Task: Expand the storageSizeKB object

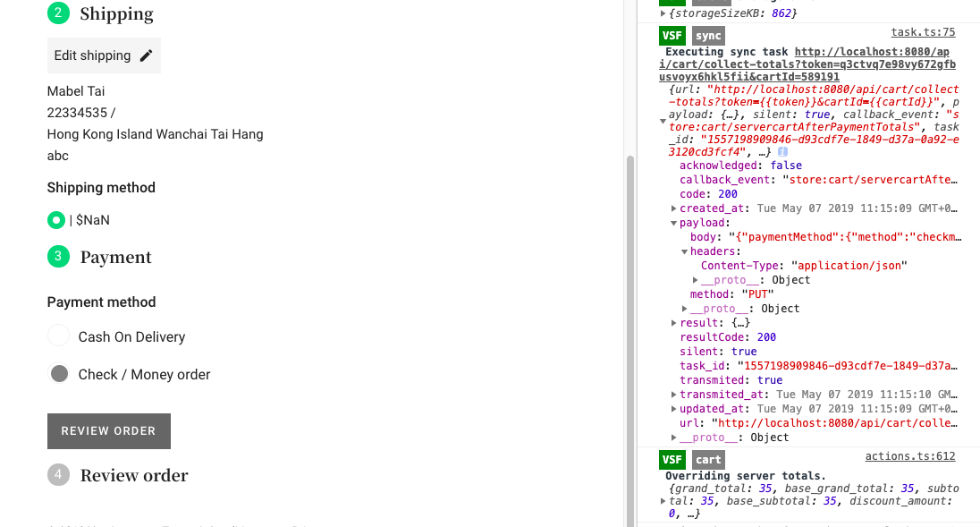Action: pos(663,13)
